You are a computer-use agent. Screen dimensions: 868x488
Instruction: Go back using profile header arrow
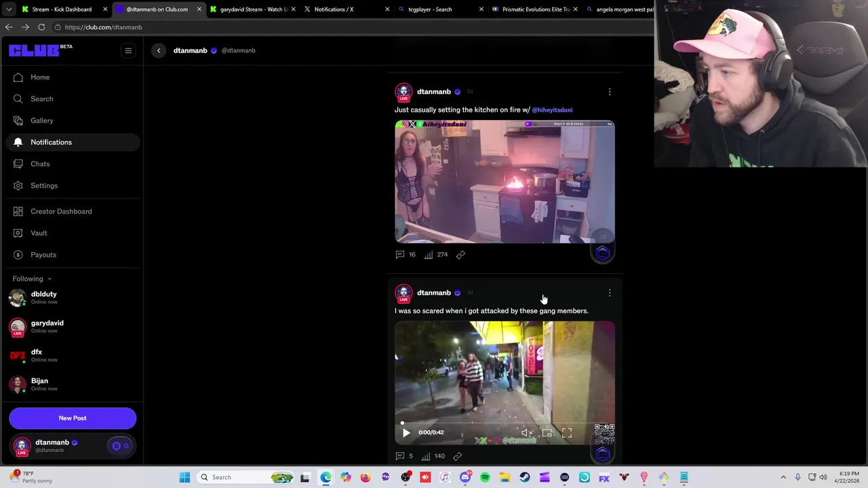click(x=159, y=50)
